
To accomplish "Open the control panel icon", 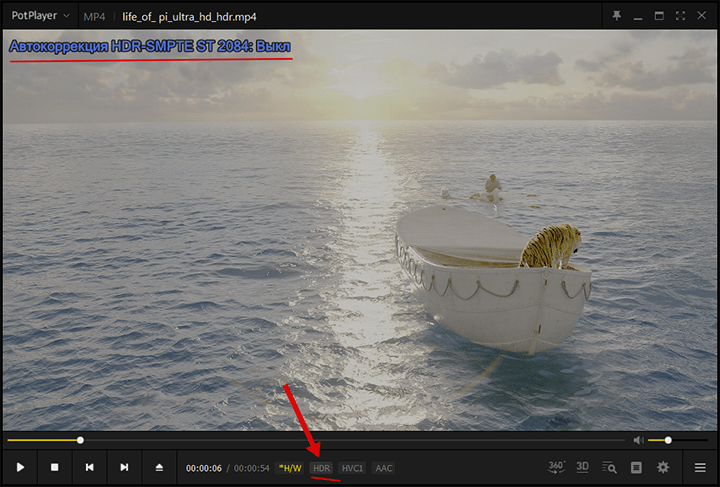I will coord(636,467).
